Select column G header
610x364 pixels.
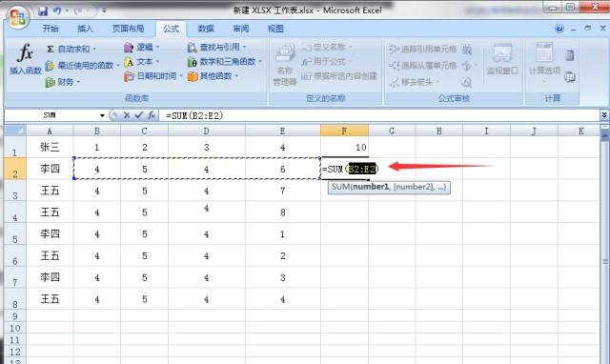pyautogui.click(x=392, y=131)
